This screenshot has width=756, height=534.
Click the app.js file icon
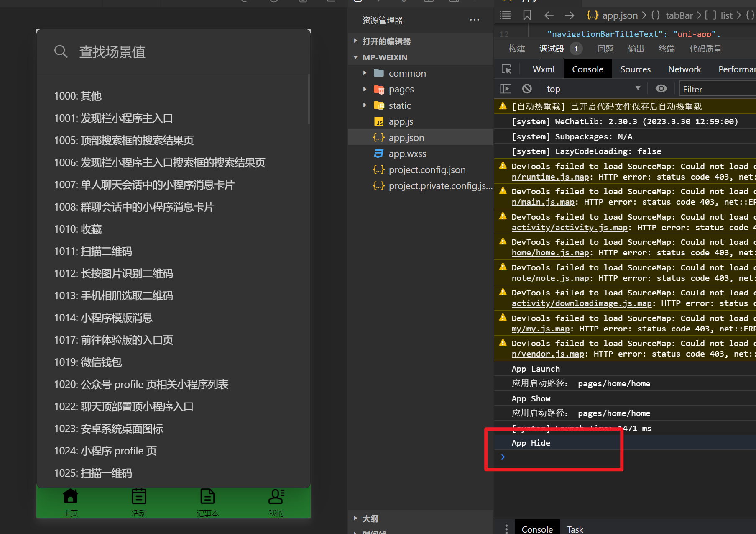pyautogui.click(x=379, y=122)
